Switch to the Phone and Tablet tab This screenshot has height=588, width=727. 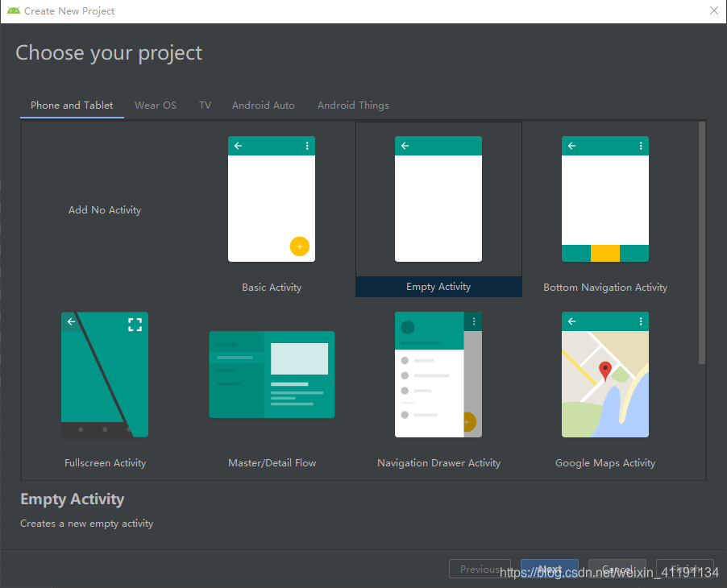(x=72, y=106)
